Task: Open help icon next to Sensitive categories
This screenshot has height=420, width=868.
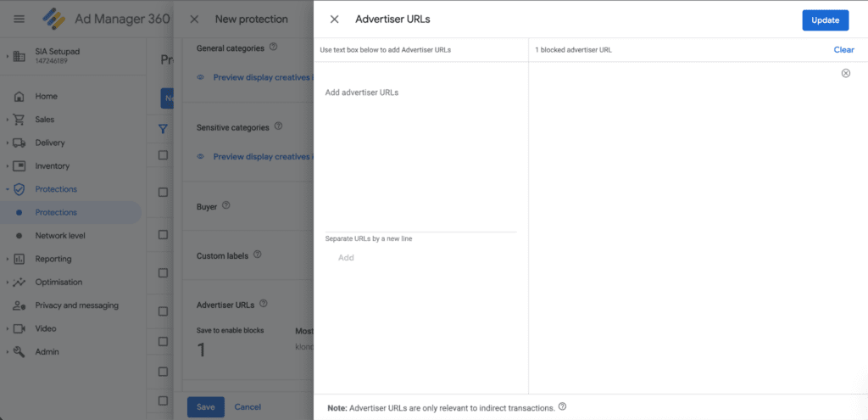Action: (278, 126)
